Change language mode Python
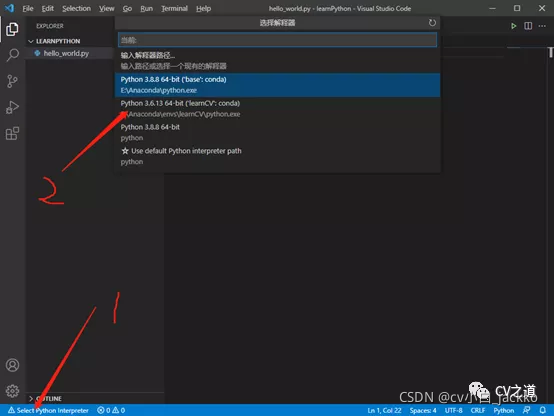Viewport: 554px width, 416px height. click(x=503, y=410)
